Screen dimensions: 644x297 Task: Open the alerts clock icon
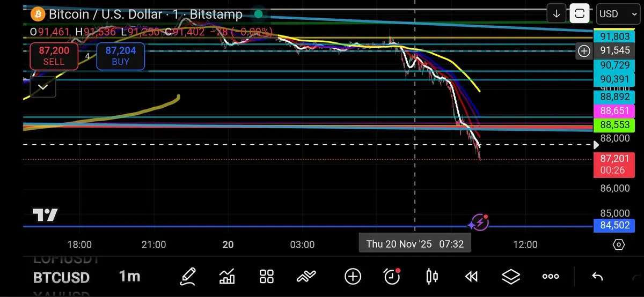coord(392,277)
